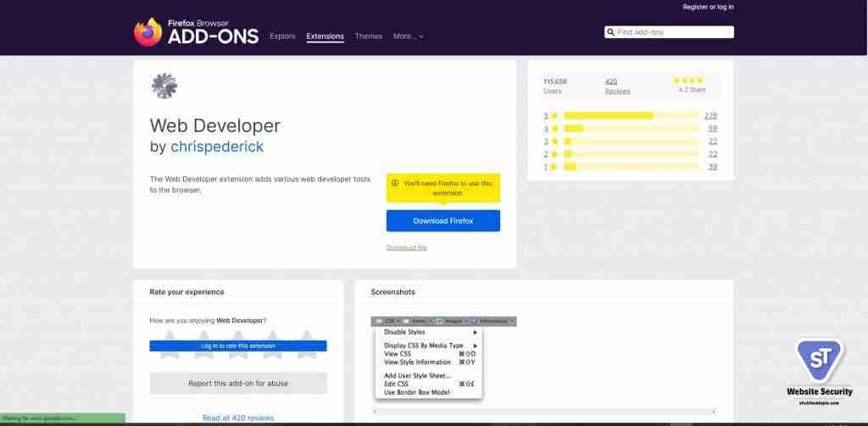The image size is (868, 426).
Task: Click the 4.2 Stars text
Action: click(x=692, y=90)
